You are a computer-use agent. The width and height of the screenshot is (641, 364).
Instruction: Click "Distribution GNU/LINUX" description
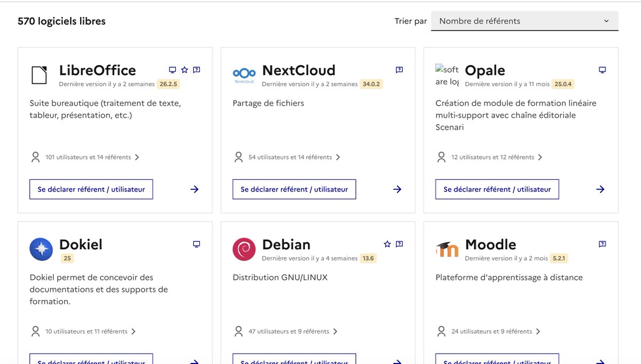point(280,278)
